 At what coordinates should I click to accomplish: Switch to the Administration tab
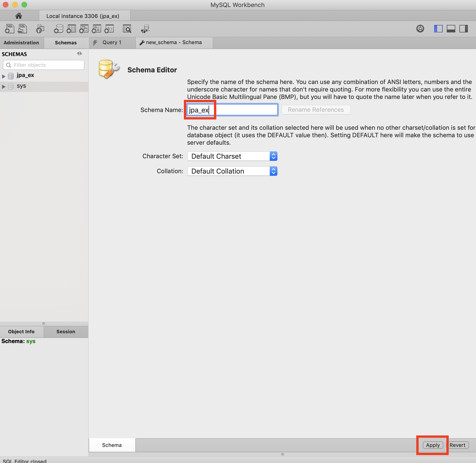tap(21, 42)
